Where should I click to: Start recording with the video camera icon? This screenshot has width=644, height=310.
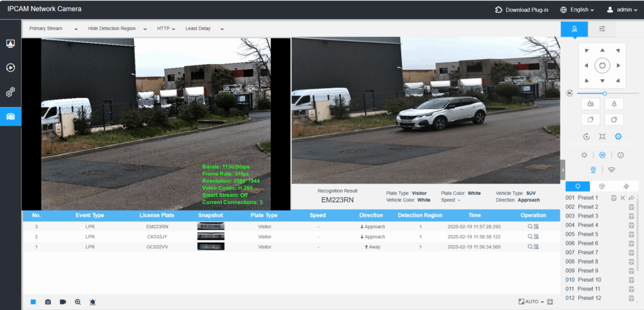click(63, 302)
